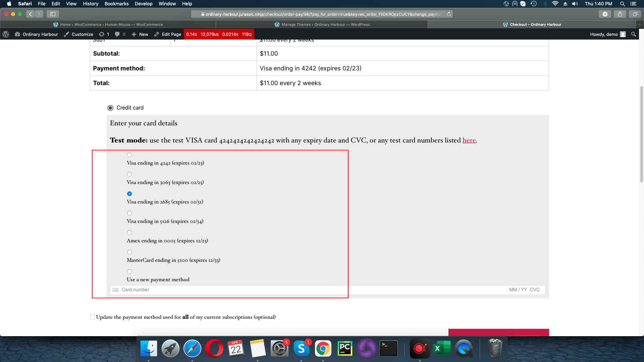Screen dimensions: 644x362
Task: Open the Safari share sheet
Action: click(620, 14)
